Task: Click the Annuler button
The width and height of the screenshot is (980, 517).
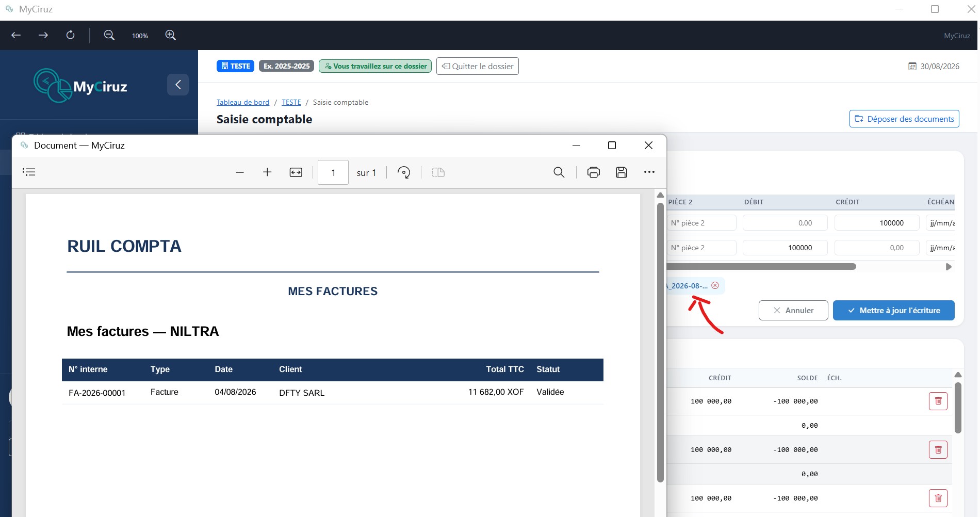Action: click(x=793, y=311)
